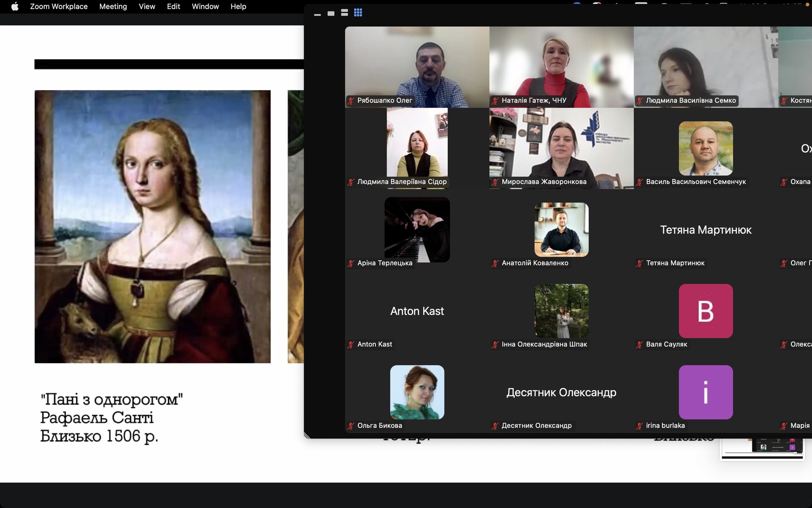This screenshot has width=812, height=508.
Task: Click muted mic icon beside Марія
Action: point(784,426)
